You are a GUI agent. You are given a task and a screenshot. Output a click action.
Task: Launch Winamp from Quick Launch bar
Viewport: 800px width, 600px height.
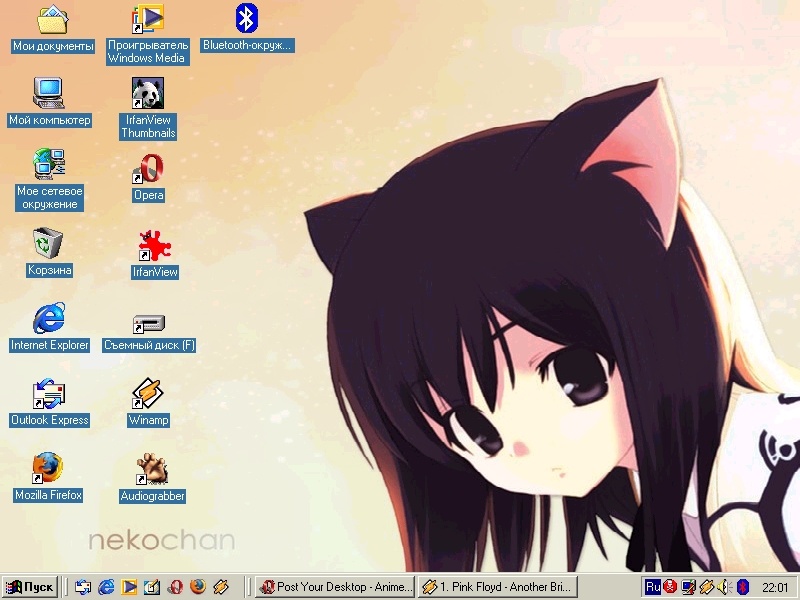point(221,587)
